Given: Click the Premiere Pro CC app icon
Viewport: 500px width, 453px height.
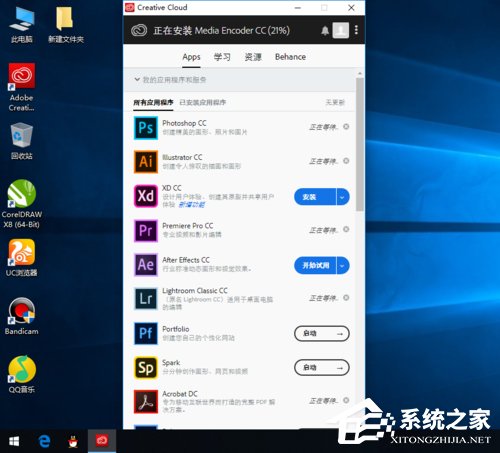Looking at the screenshot, I should click(146, 230).
